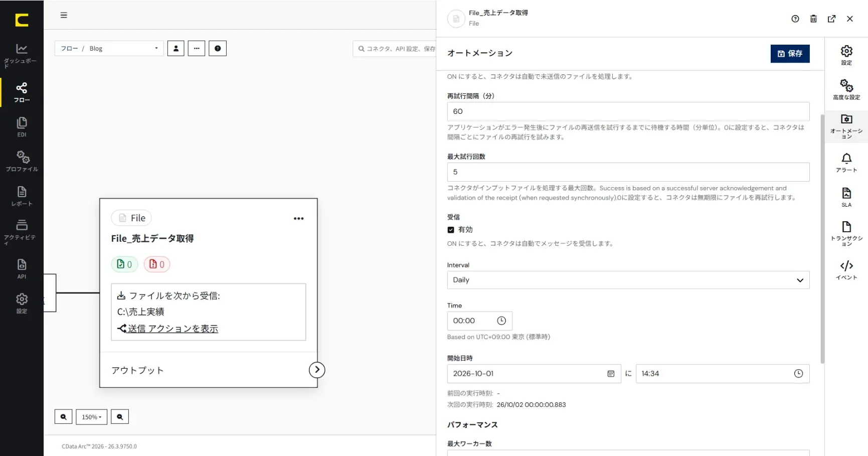Click the clock icon in Time field
Screen dimensions: 868x456
pyautogui.click(x=501, y=321)
